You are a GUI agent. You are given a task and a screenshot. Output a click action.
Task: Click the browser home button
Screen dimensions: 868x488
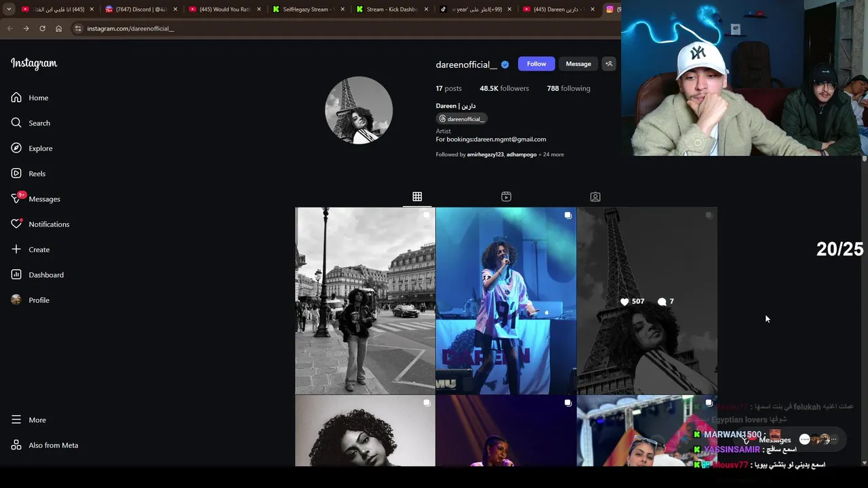coord(58,28)
